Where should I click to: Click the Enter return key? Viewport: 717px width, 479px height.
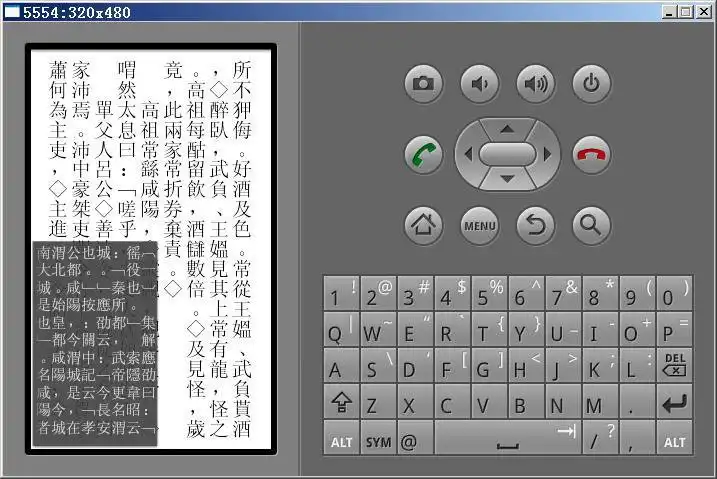point(675,402)
